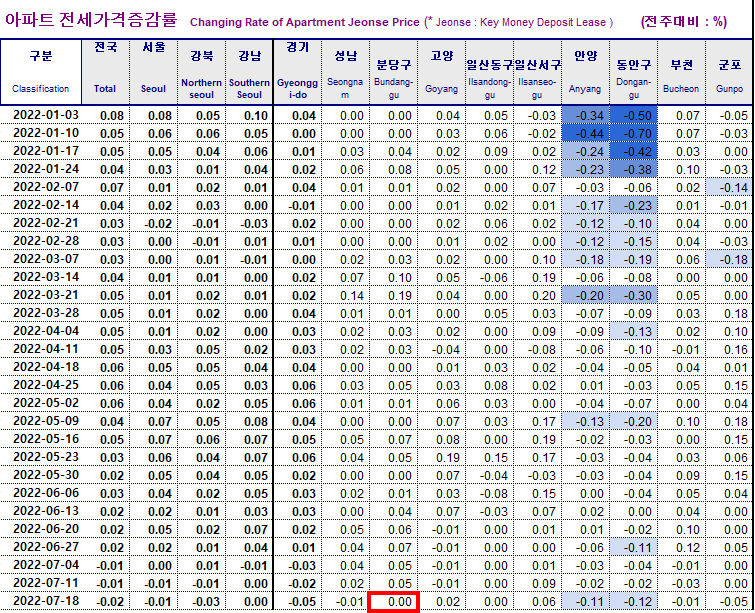Select the 경기 Gyeonggi-do column header
Image resolution: width=755 pixels, height=613 pixels.
pyautogui.click(x=298, y=72)
